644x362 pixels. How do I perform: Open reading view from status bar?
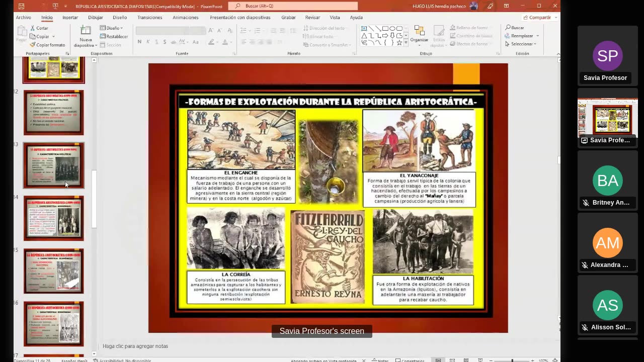(466, 360)
